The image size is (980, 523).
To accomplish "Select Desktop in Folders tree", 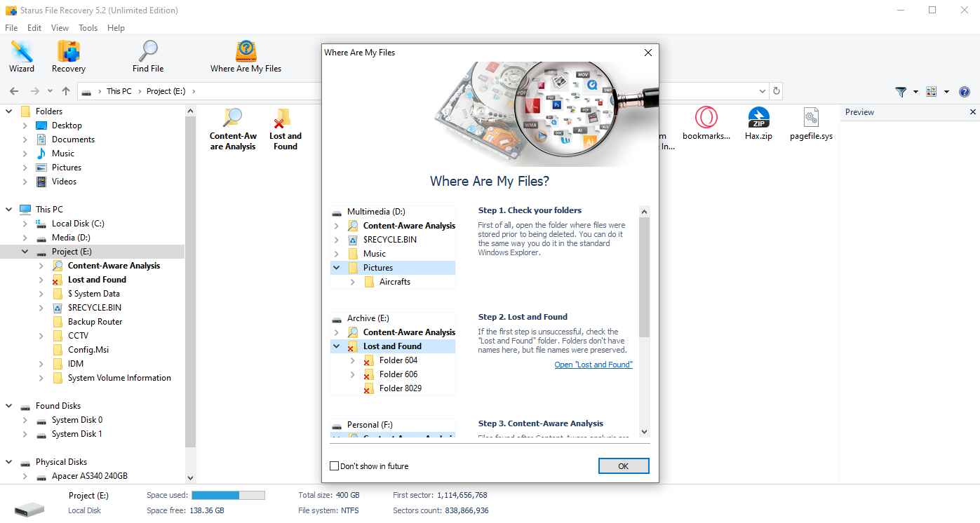I will pos(67,125).
